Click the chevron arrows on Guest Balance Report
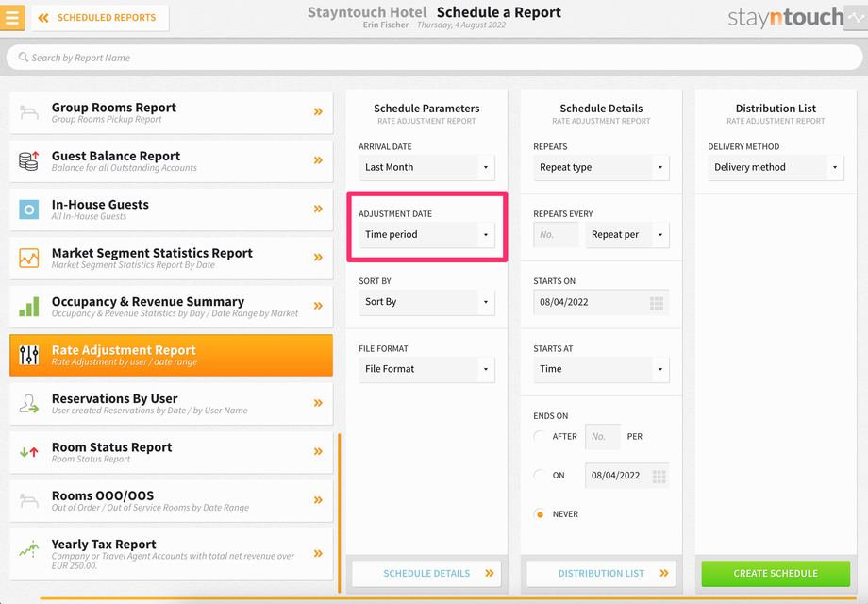868x604 pixels. click(x=318, y=160)
